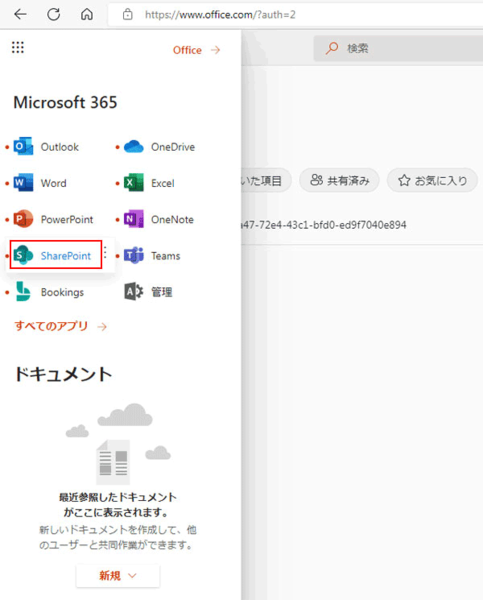Open the Bookings app icon
This screenshot has height=600, width=483.
click(x=23, y=292)
